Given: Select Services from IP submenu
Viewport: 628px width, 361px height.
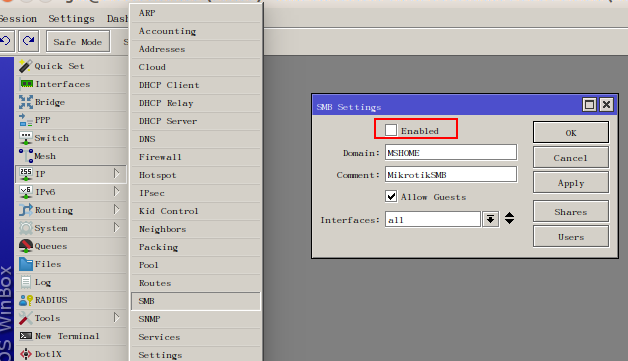Looking at the screenshot, I should (x=196, y=337).
